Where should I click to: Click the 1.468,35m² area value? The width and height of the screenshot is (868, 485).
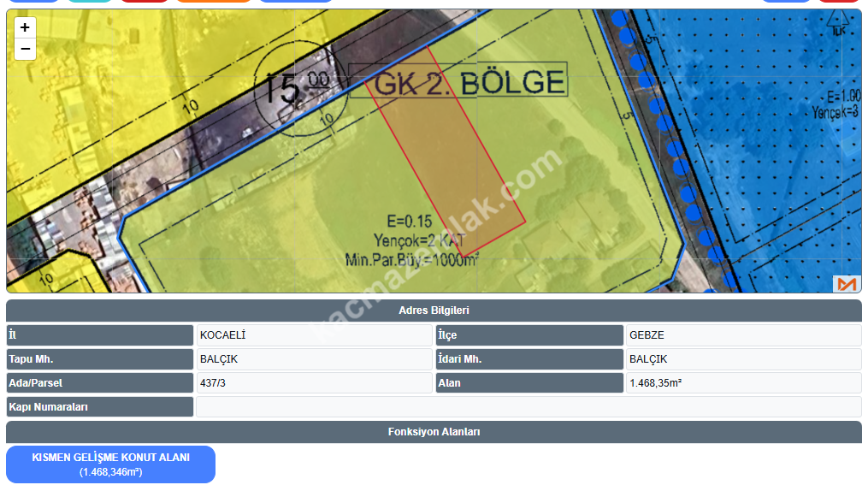[x=742, y=383]
